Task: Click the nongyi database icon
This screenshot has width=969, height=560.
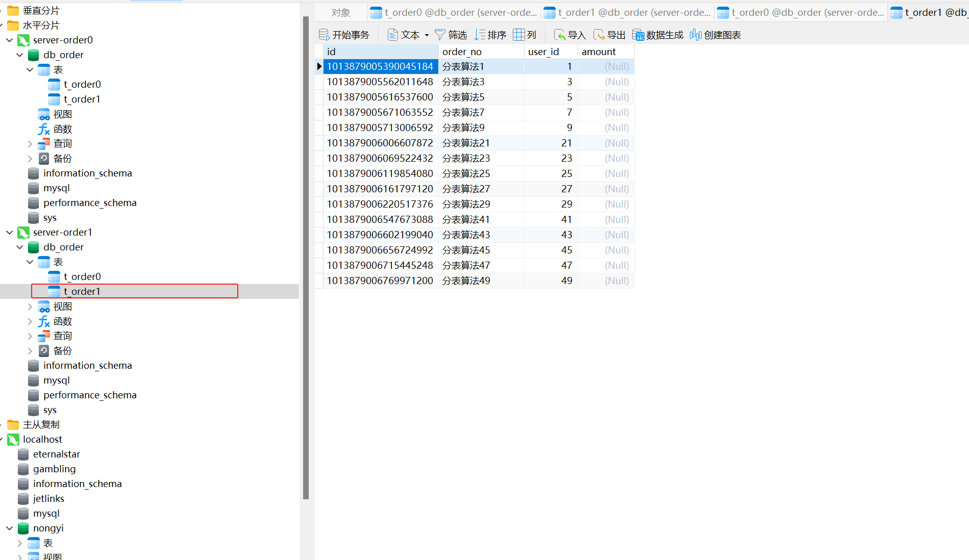Action: pos(23,528)
